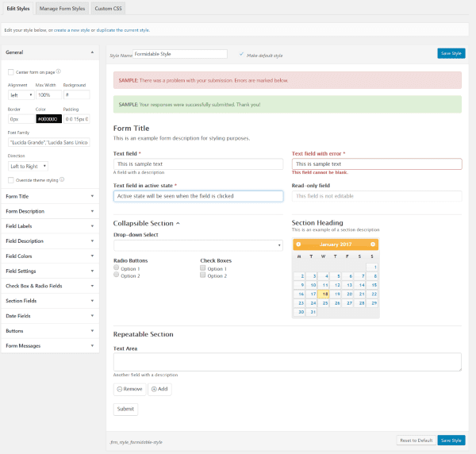
Task: Click the Add row button
Action: pos(159,389)
